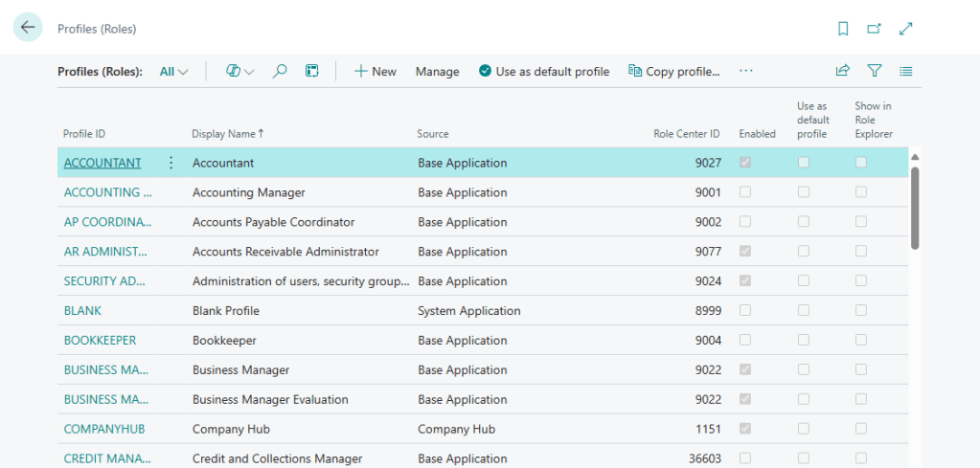
Task: Click the vertical scrollbar thumb
Action: [x=915, y=207]
